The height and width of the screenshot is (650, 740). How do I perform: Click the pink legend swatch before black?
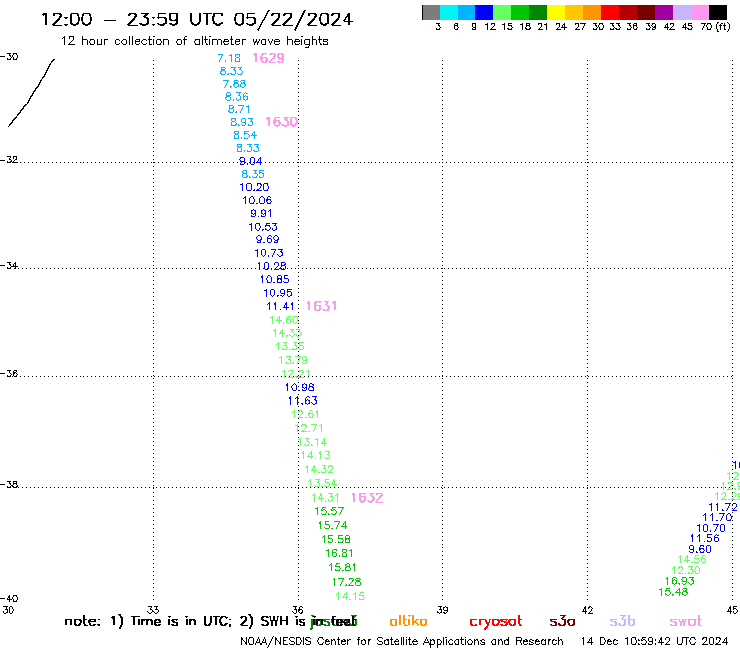[700, 12]
